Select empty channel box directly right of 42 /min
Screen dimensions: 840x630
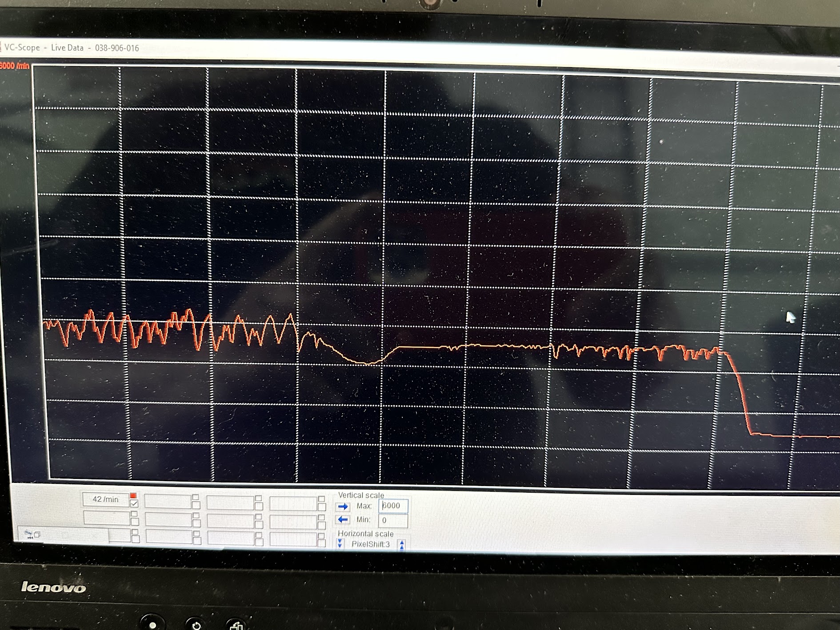click(x=168, y=502)
